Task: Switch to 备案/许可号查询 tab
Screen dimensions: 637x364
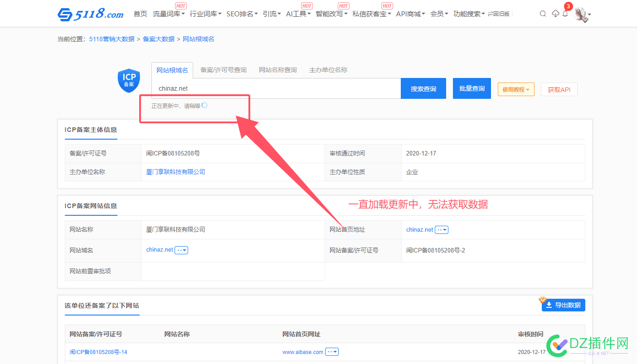Action: 224,70
